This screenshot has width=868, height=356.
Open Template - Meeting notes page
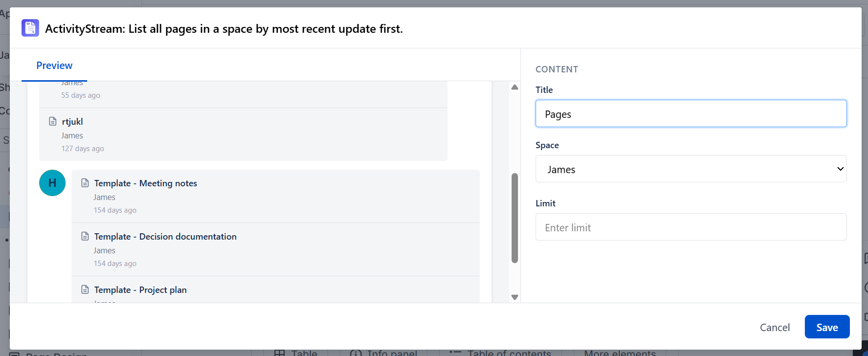pyautogui.click(x=145, y=183)
